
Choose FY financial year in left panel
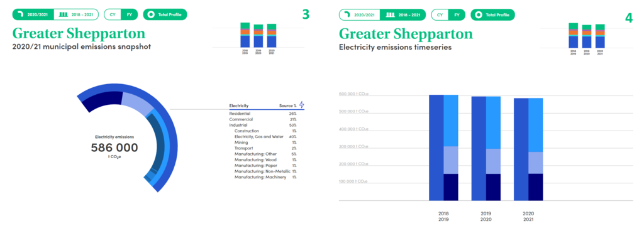[x=130, y=14]
